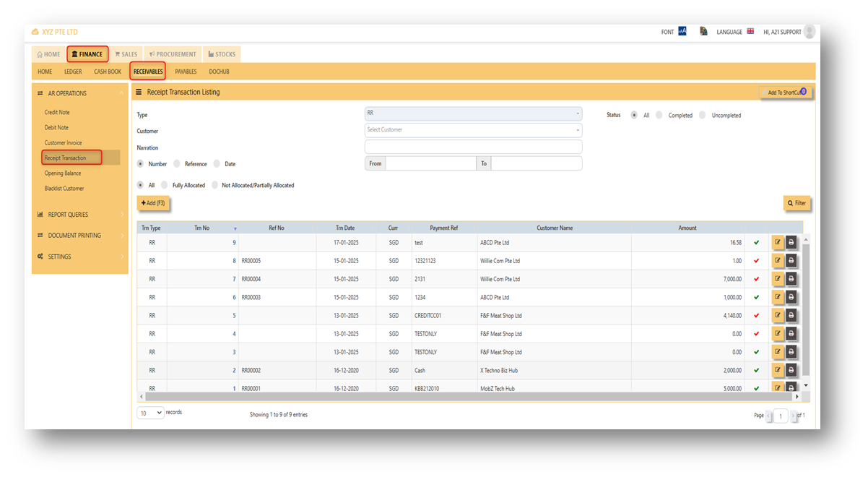
Task: Print receipt row with payment ref CREDITCC01
Action: [x=791, y=315]
